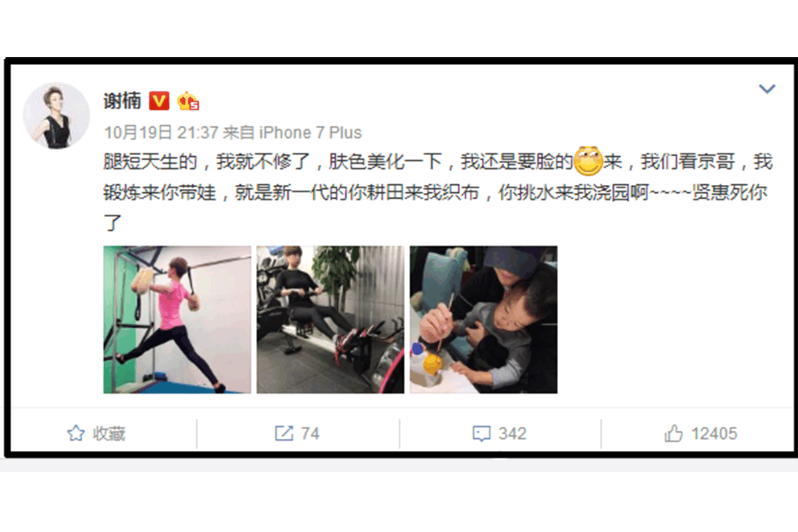This screenshot has width=798, height=532.
Task: Click the comment bubble icon
Action: [481, 434]
